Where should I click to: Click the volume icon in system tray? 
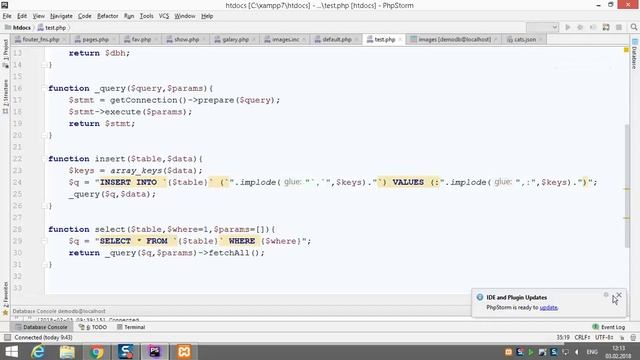577,352
